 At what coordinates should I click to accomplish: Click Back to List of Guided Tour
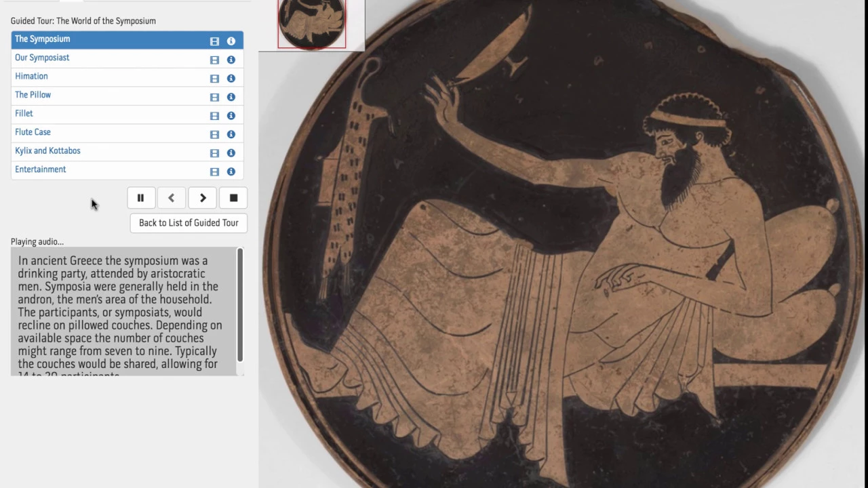pos(189,222)
